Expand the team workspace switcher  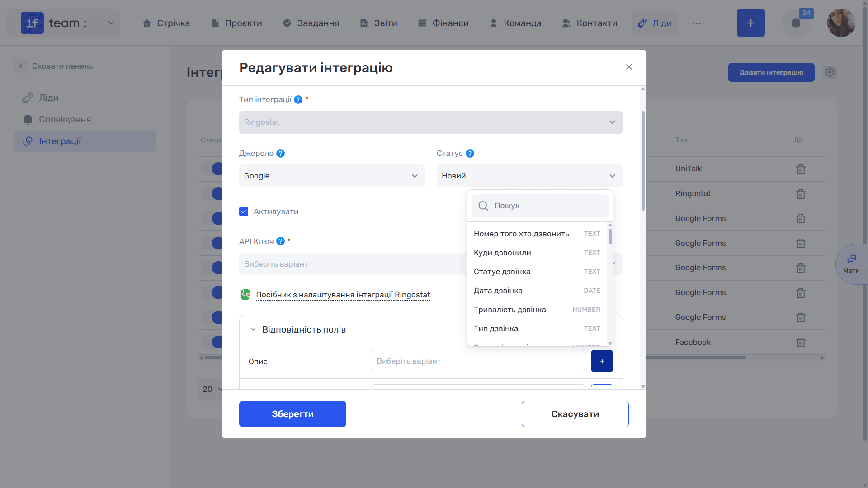pyautogui.click(x=111, y=23)
